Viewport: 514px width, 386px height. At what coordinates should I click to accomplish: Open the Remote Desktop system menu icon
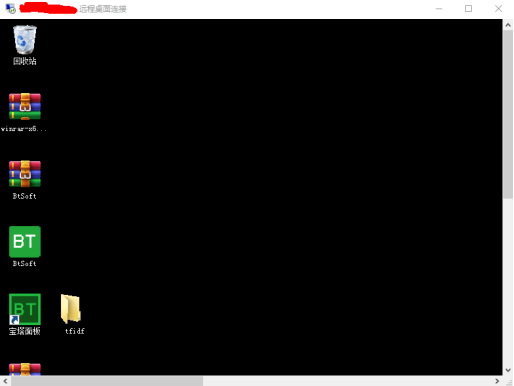pos(11,9)
